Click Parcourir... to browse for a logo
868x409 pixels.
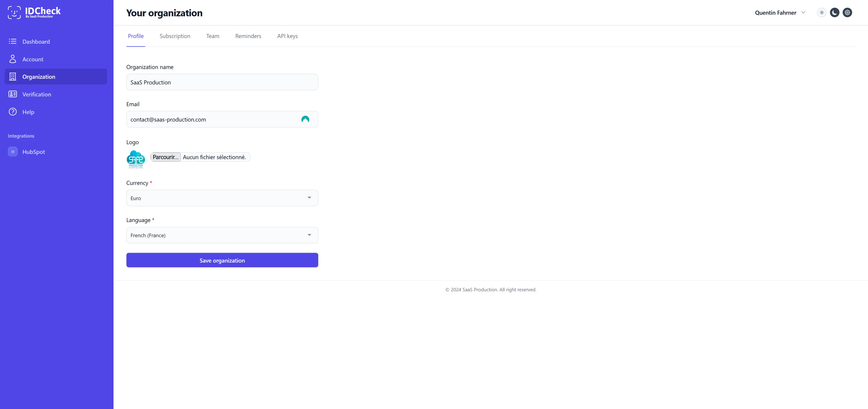(165, 157)
